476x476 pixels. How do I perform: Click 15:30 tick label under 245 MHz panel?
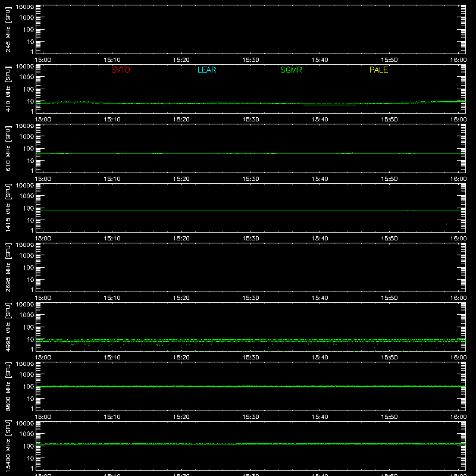pos(250,60)
